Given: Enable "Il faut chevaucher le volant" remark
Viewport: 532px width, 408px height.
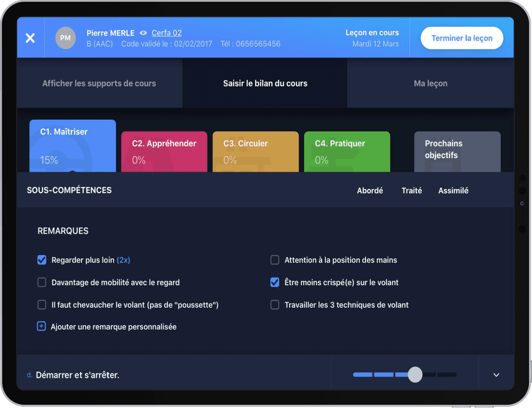Looking at the screenshot, I should (x=42, y=304).
